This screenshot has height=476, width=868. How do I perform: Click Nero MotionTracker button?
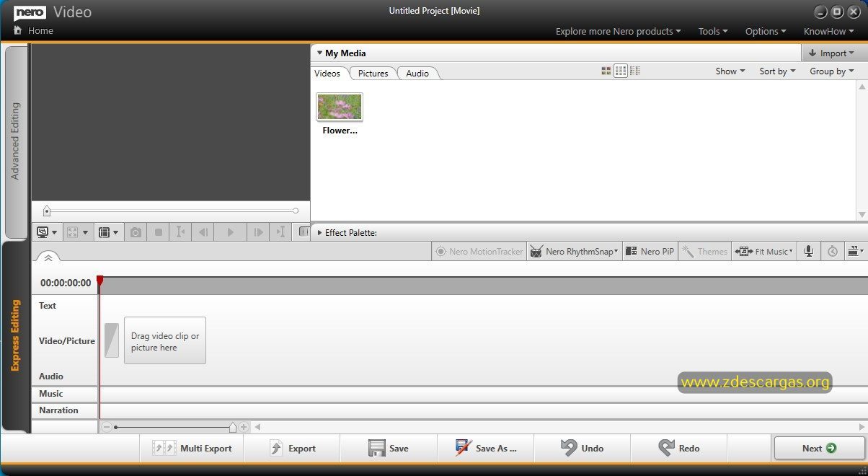[479, 251]
